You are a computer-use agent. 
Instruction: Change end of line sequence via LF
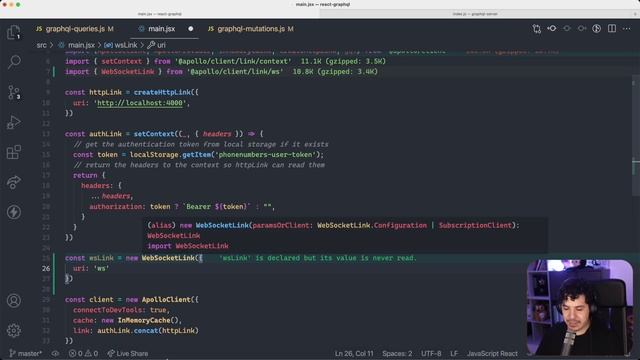[x=454, y=353]
